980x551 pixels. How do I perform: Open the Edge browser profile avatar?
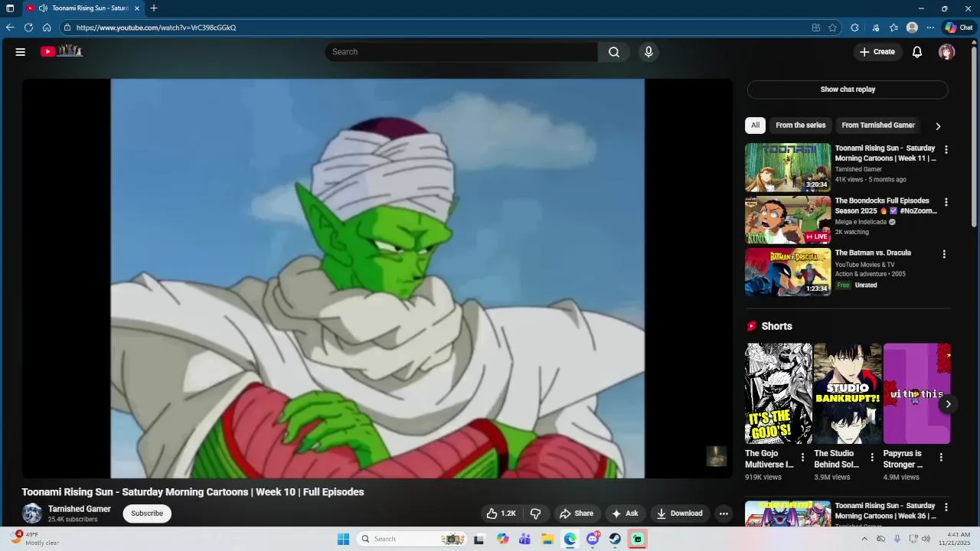coord(912,28)
